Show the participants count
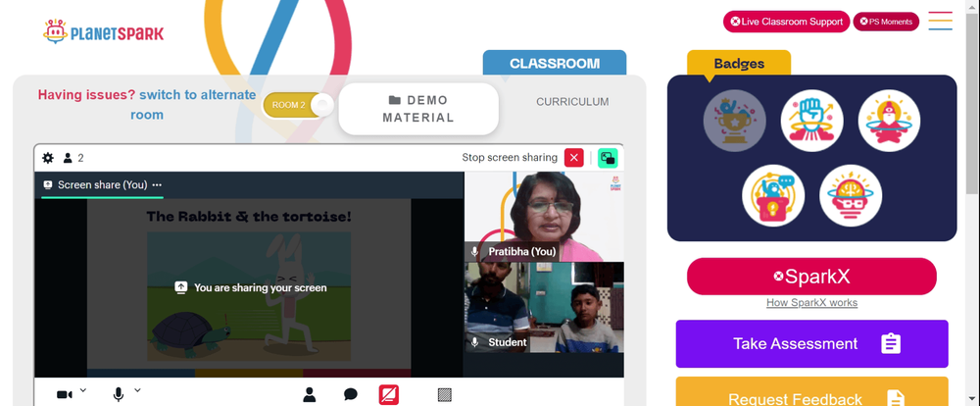The height and width of the screenshot is (406, 980). (x=73, y=158)
